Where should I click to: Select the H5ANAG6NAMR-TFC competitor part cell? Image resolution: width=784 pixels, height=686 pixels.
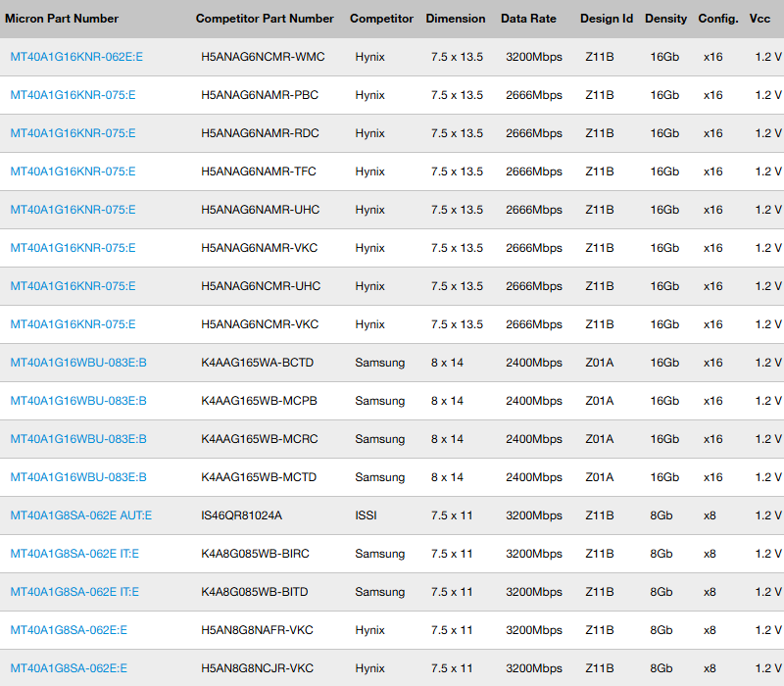pyautogui.click(x=259, y=171)
